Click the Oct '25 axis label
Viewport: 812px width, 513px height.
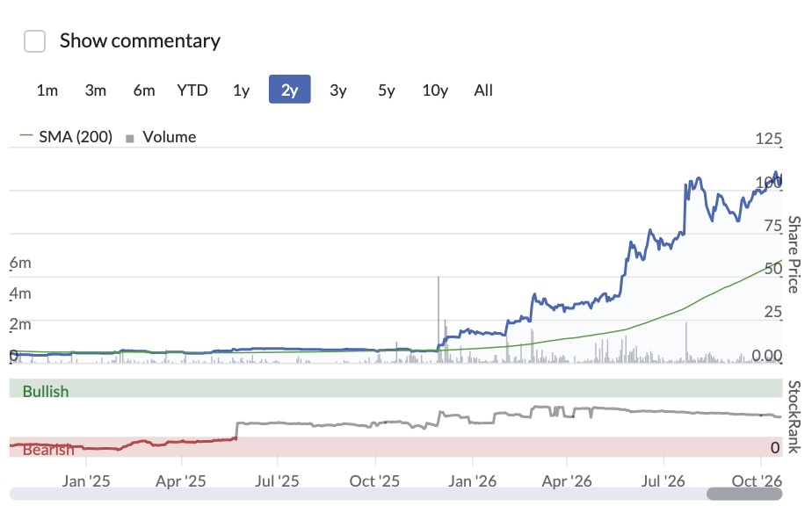coord(374,480)
